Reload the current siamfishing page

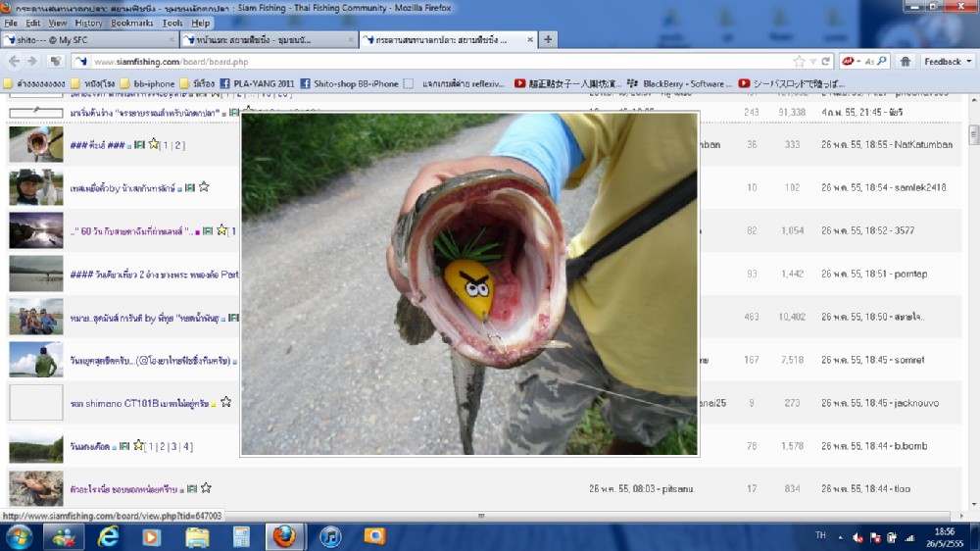(x=825, y=62)
